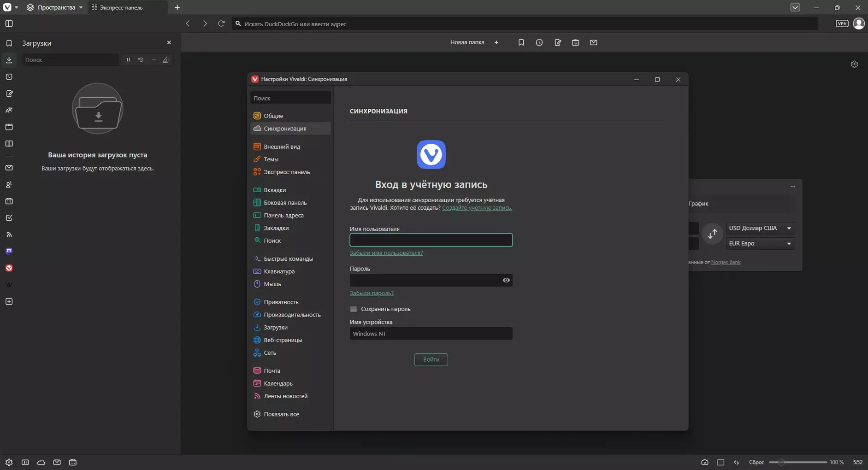Expand the 'EUR Евро' currency dropdown
The height and width of the screenshot is (470, 868).
[760, 243]
